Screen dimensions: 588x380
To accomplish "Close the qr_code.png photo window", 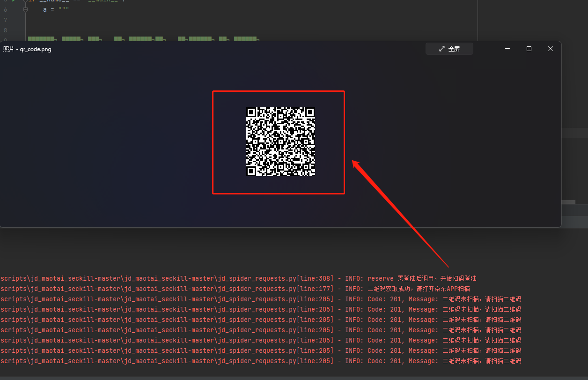I will tap(551, 49).
